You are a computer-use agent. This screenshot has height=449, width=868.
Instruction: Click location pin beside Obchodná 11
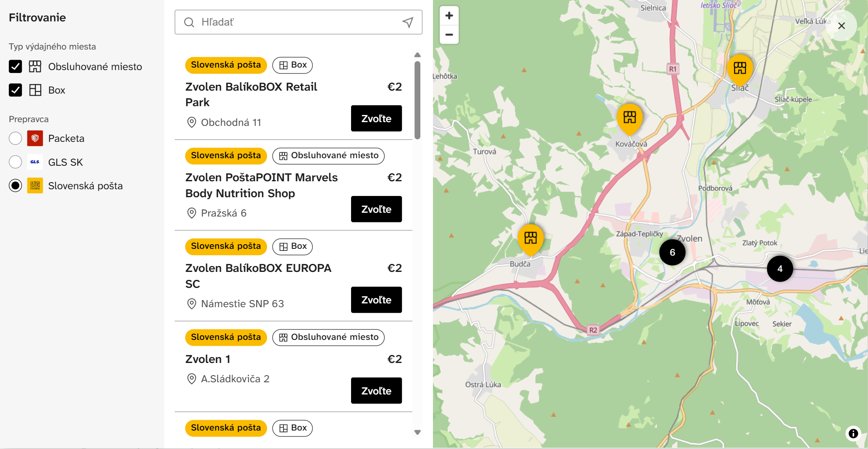tap(191, 123)
